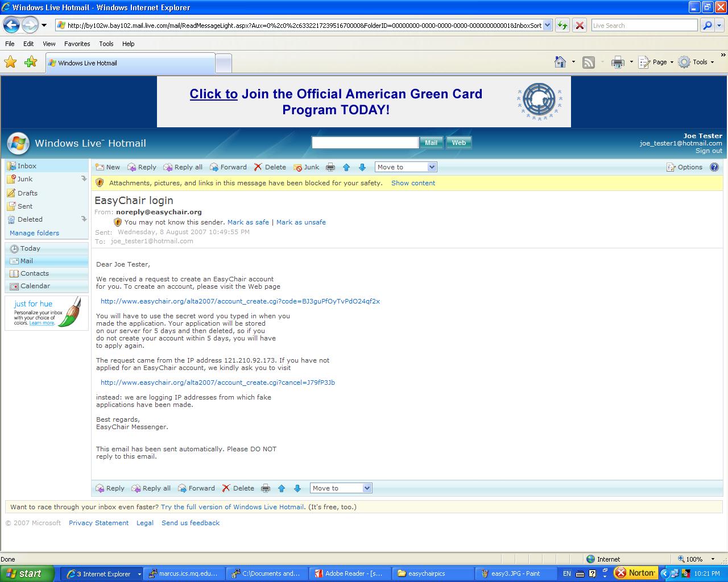The width and height of the screenshot is (728, 582).
Task: Click the Sign out link
Action: pyautogui.click(x=709, y=151)
